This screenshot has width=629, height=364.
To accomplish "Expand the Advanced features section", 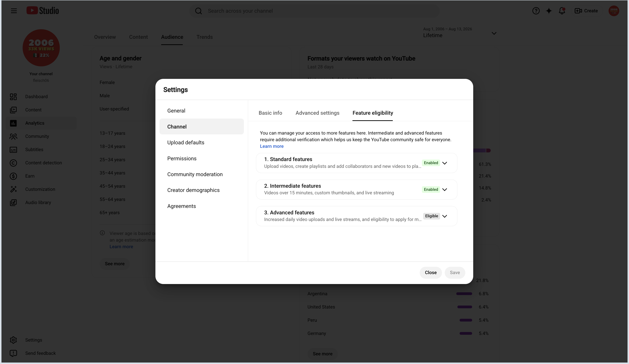I will point(445,216).
